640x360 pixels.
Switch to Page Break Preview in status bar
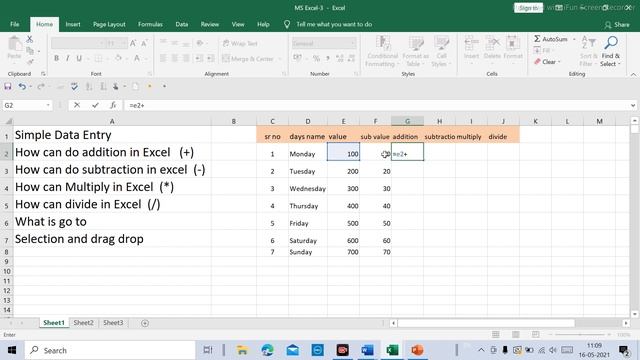[x=536, y=335]
